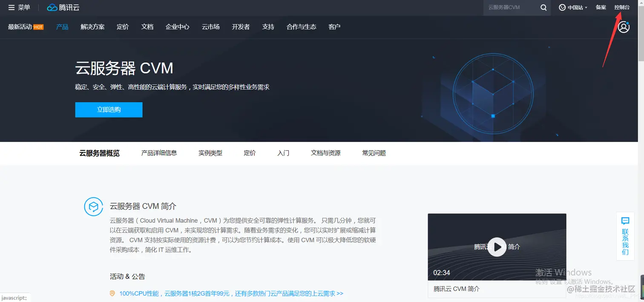The height and width of the screenshot is (302, 644).
Task: Open the 企业中心 menu item
Action: click(x=178, y=27)
